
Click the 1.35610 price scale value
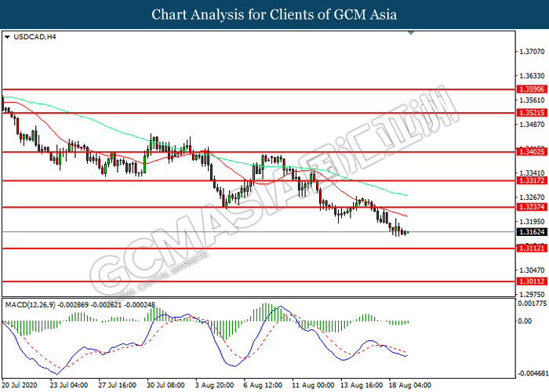tap(532, 100)
